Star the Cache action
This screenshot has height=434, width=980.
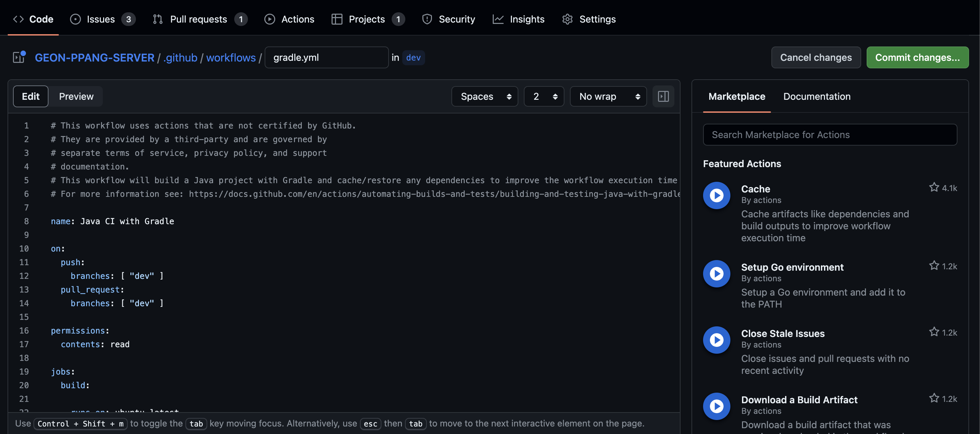(x=934, y=187)
